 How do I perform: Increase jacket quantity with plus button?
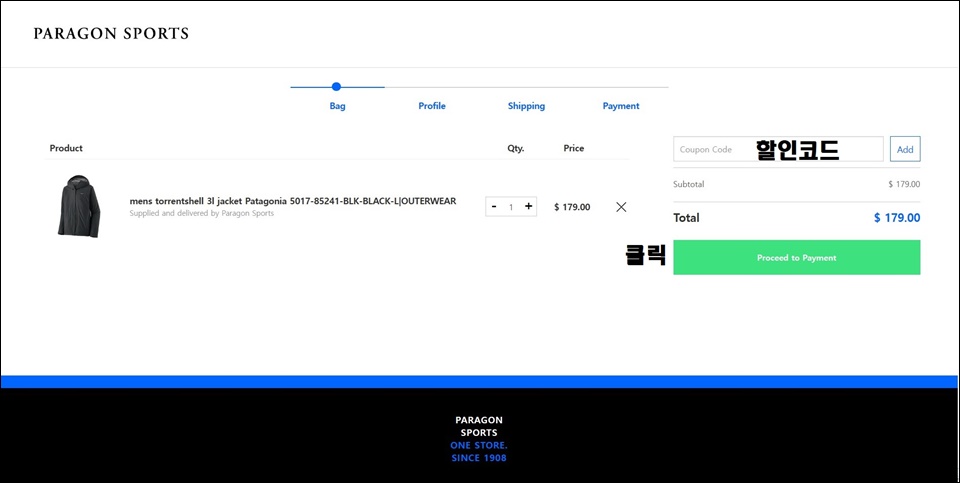tap(528, 207)
